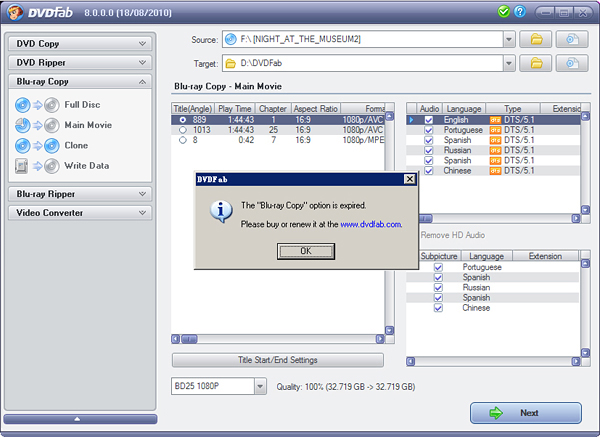Uncheck Chinese audio track checkbox
Image resolution: width=600 pixels, height=437 pixels.
[x=429, y=171]
